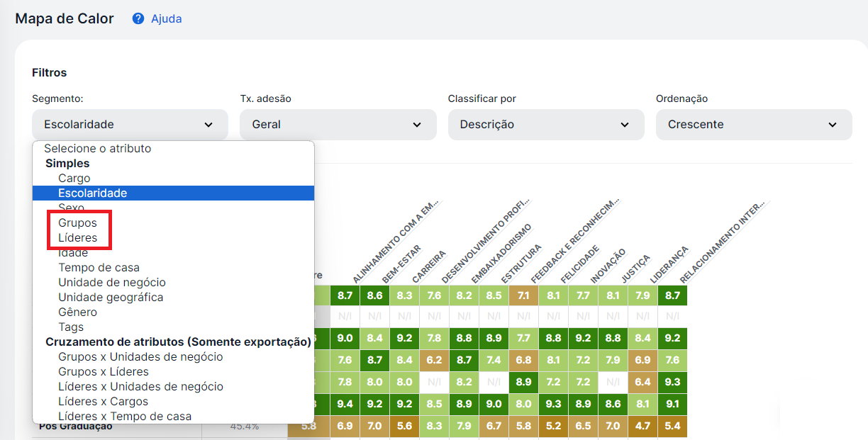Click the heatmap cell showing 9.1

[x=672, y=404]
